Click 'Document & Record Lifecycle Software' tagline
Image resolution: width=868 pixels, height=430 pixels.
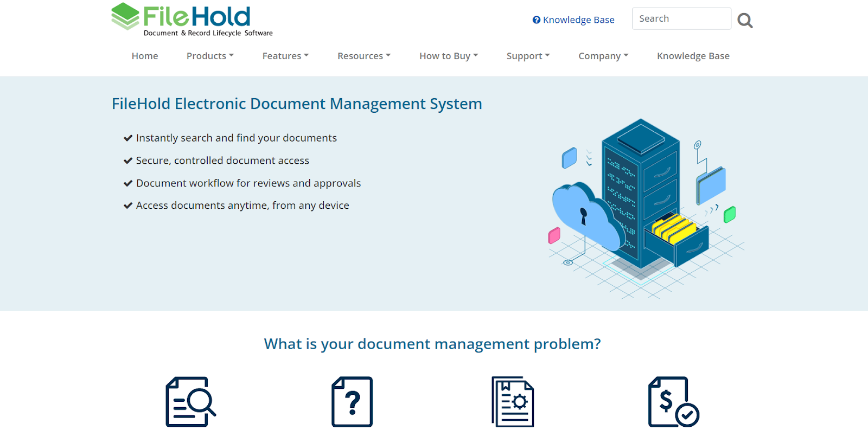[x=208, y=33]
